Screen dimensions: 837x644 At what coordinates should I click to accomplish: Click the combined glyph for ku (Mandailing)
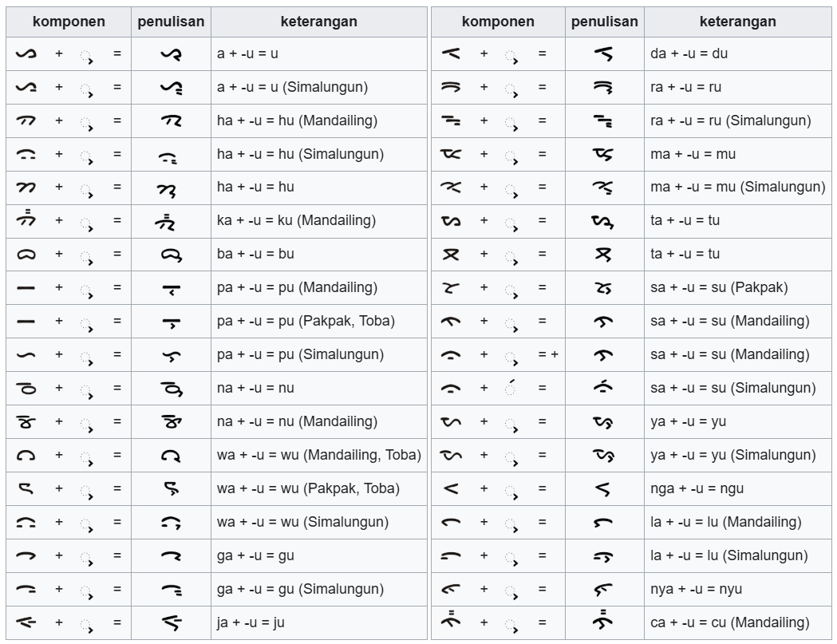(170, 220)
